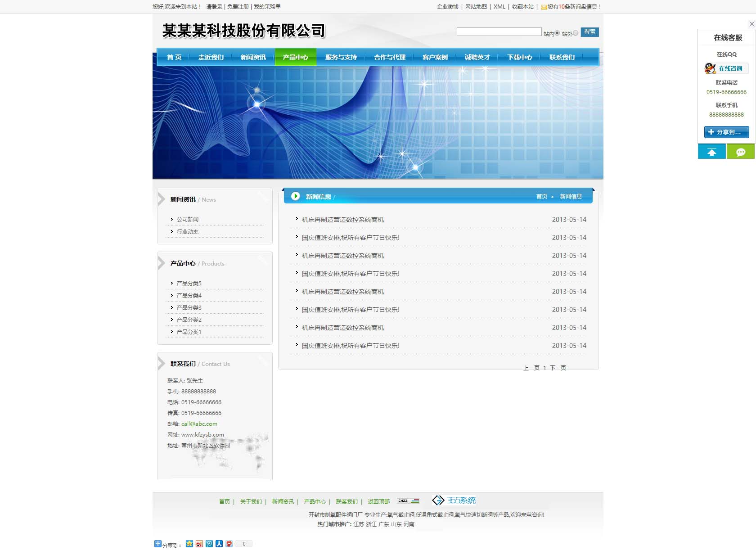This screenshot has width=756, height=550.
Task: Open 公司新闻 in the news sidebar
Action: coord(187,219)
